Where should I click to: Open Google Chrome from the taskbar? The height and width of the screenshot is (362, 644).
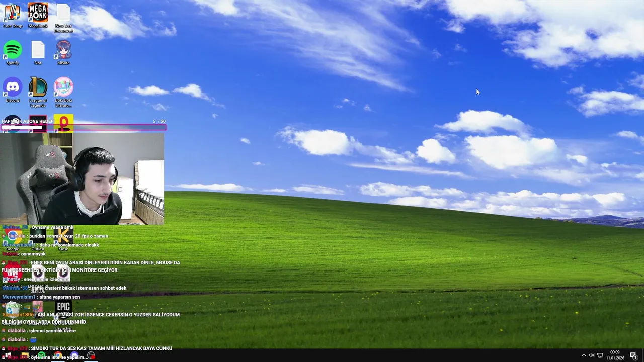58,356
